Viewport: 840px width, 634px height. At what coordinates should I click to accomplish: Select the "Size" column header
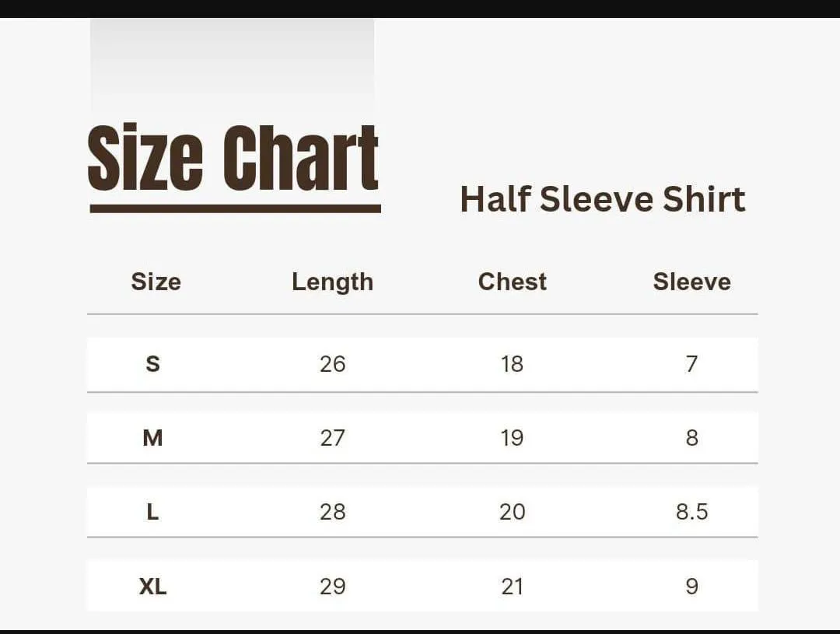(x=156, y=282)
